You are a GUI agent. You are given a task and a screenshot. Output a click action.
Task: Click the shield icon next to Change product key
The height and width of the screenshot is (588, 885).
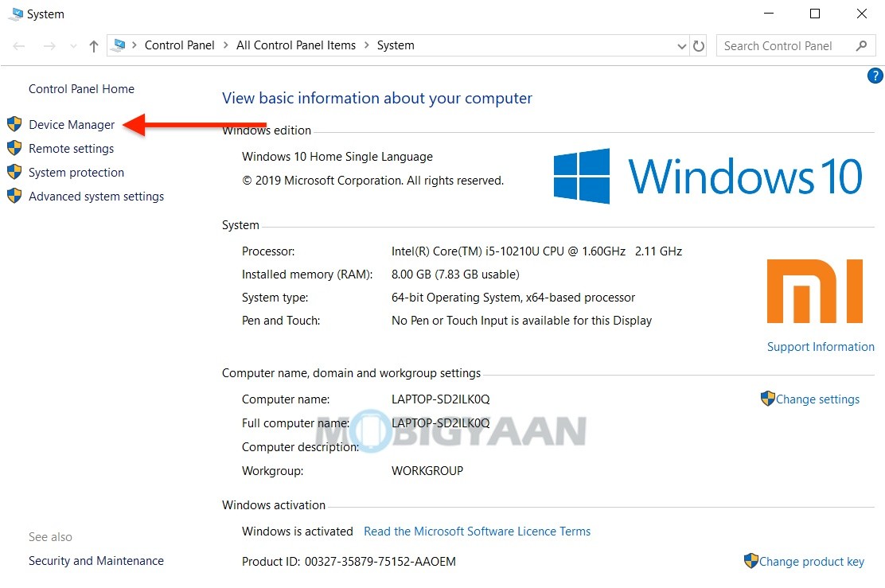tap(750, 561)
